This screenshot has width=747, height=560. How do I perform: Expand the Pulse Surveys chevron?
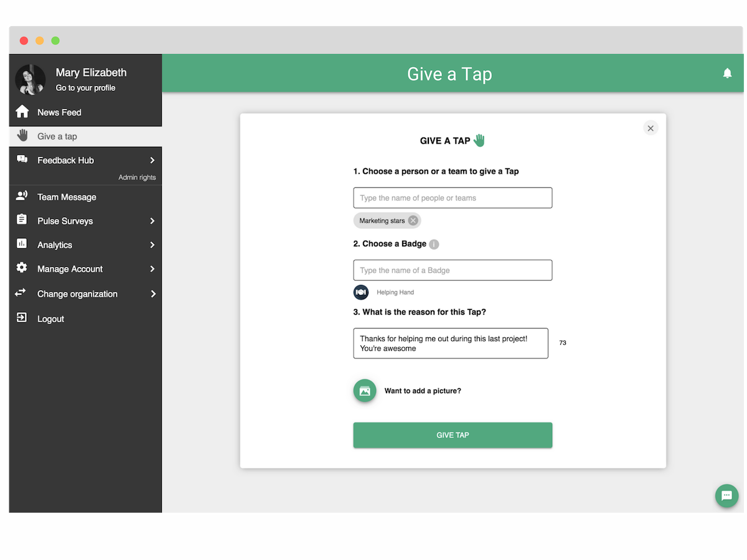click(x=152, y=221)
